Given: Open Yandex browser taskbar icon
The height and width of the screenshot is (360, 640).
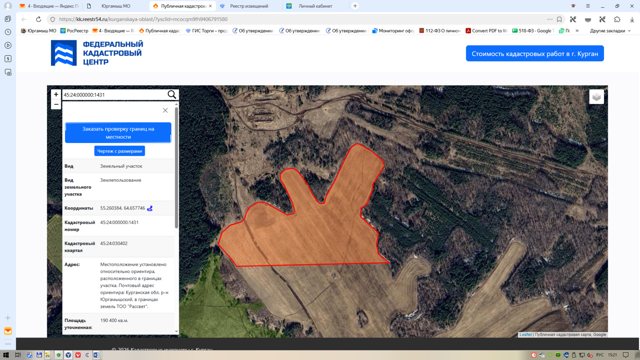Looking at the screenshot, I should click(x=68, y=355).
